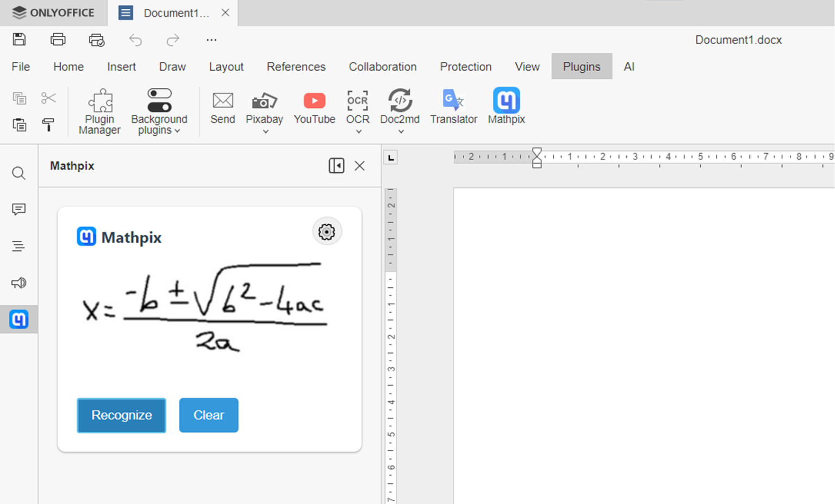Screen dimensions: 835x504
Task: Switch to the AI tab
Action: click(x=629, y=66)
